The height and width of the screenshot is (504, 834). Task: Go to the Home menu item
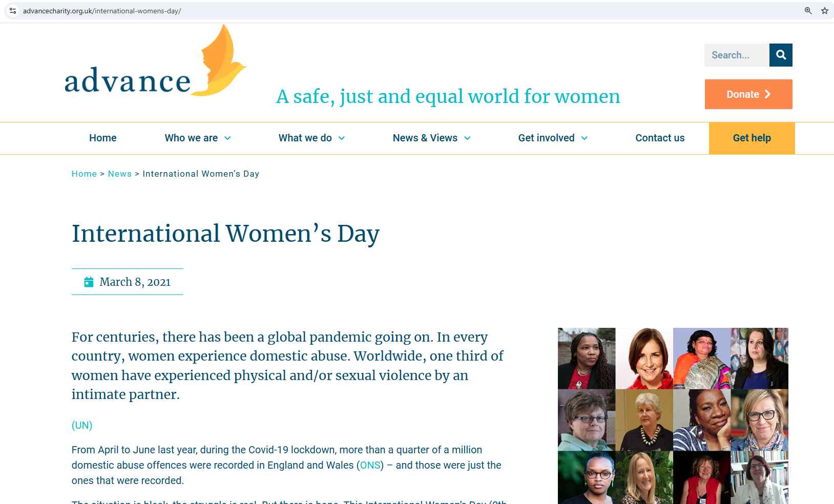[x=102, y=138]
